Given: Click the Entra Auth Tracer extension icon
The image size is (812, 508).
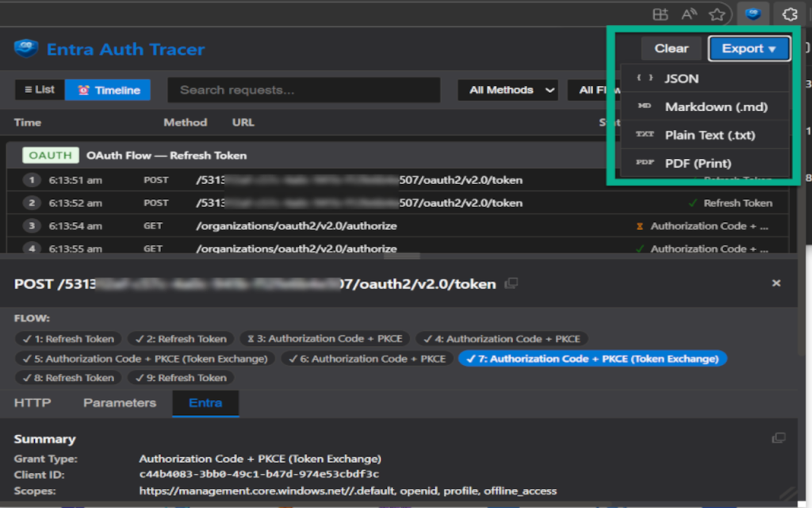Looking at the screenshot, I should pos(753,14).
